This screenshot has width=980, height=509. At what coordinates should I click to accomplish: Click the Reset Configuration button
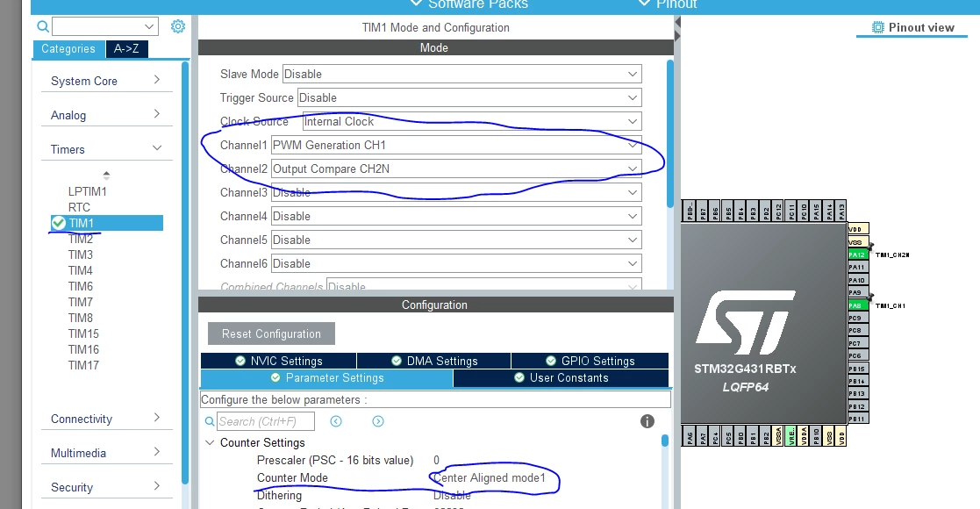271,333
